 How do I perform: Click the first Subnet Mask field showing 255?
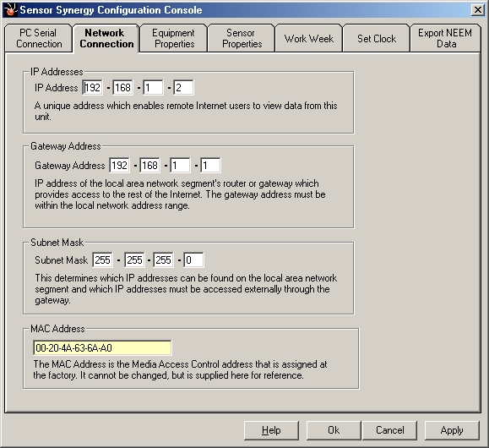[x=102, y=260]
